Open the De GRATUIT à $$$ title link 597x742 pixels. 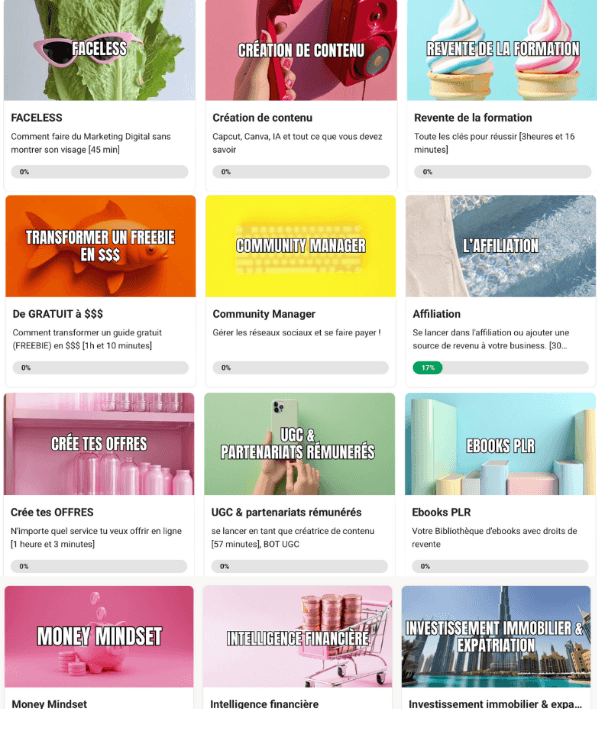(x=58, y=314)
